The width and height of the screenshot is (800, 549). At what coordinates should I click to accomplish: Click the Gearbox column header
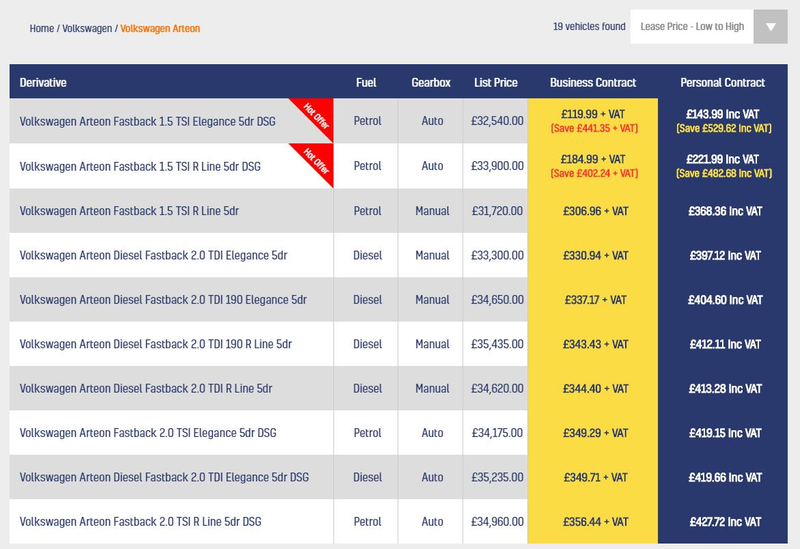click(431, 83)
